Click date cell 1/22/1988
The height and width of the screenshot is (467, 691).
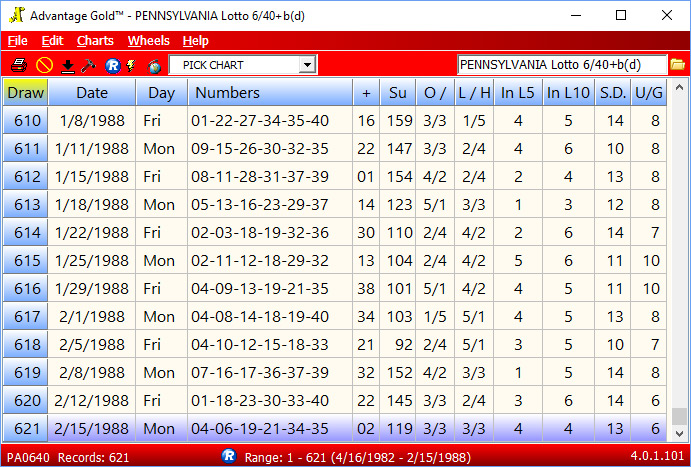tap(92, 232)
